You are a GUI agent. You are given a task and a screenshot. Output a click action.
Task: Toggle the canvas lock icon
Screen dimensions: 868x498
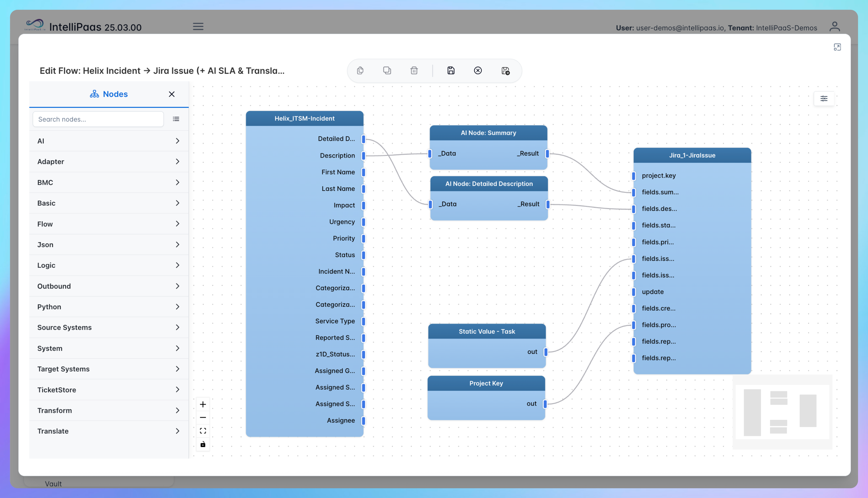pos(203,444)
